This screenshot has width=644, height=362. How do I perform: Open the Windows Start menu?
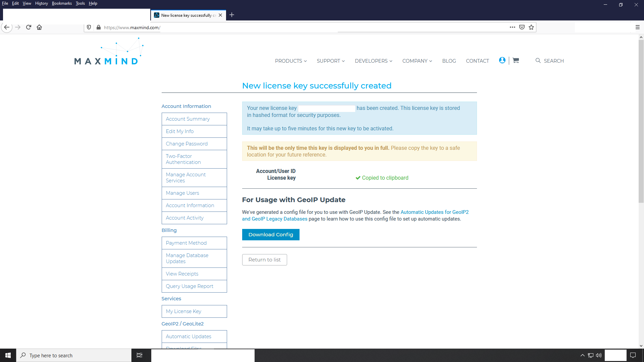pyautogui.click(x=8, y=355)
